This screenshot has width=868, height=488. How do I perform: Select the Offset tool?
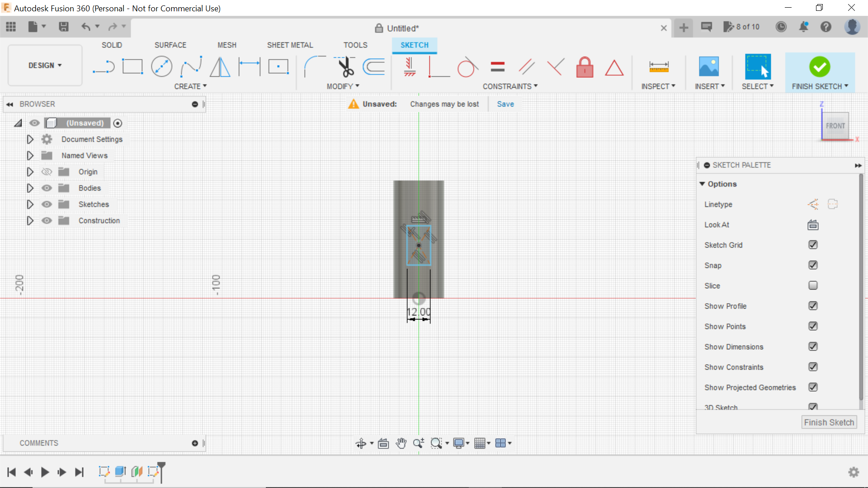click(x=373, y=66)
